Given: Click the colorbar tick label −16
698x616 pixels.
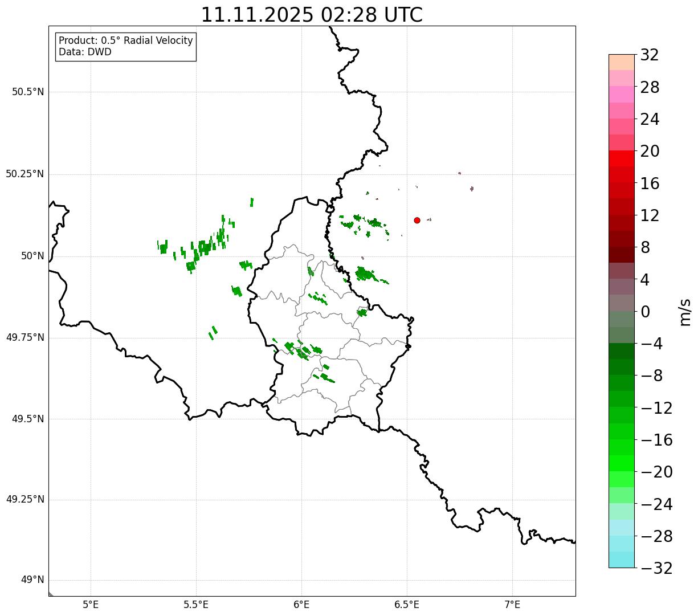Looking at the screenshot, I should (656, 440).
